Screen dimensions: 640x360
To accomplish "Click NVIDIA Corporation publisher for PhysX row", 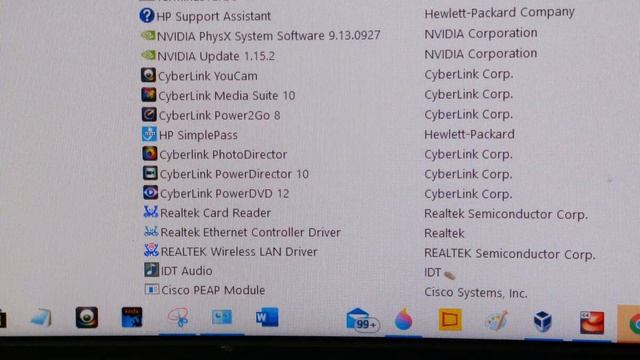I will (481, 33).
